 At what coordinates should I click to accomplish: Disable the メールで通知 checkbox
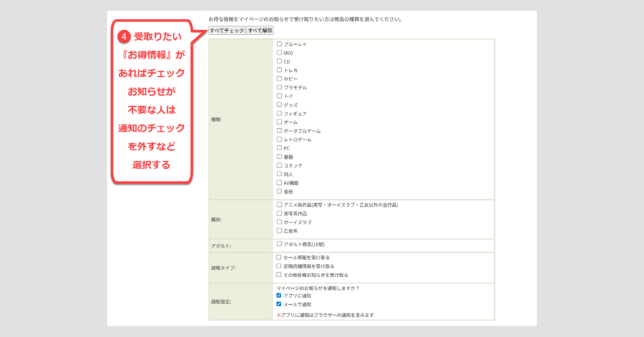(x=279, y=304)
